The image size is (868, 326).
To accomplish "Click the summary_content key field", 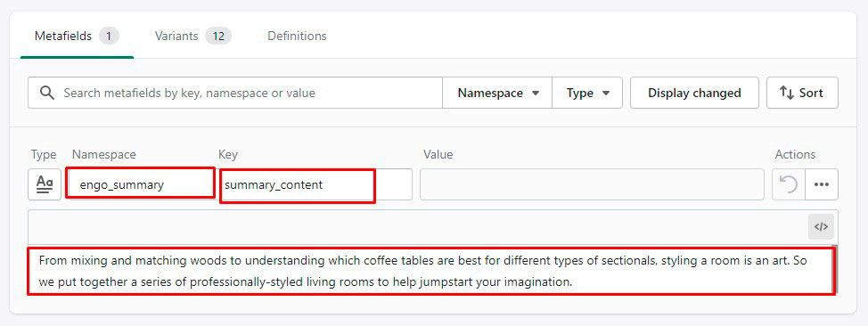I will tap(315, 184).
